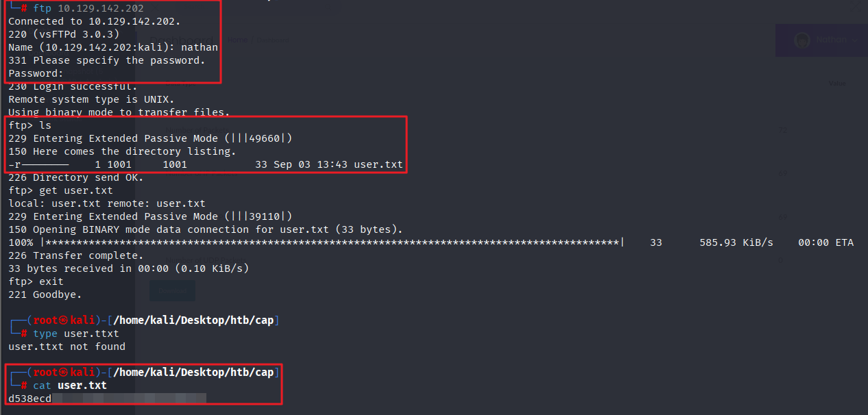
Task: Click the "user.ttxt not found" error message
Action: tap(67, 347)
